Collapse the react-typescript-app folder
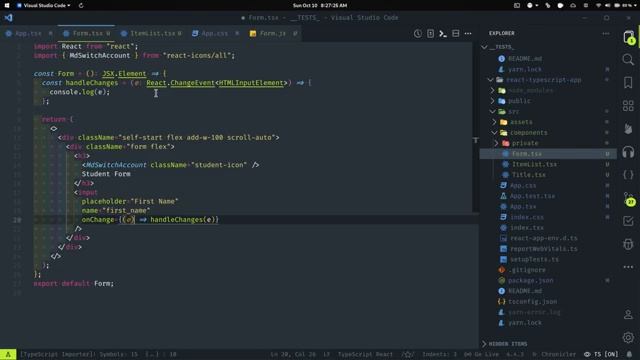 pos(491,80)
